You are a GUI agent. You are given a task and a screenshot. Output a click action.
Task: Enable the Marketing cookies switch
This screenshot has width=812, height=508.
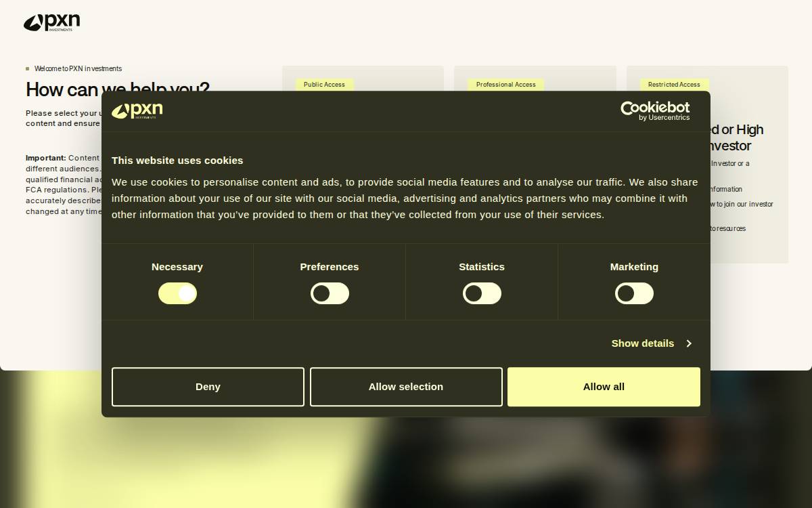[634, 293]
